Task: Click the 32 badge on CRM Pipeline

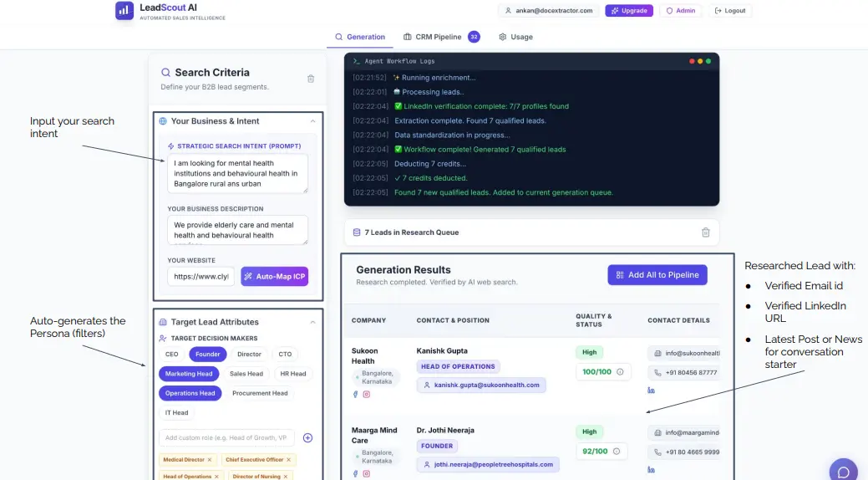Action: tap(474, 37)
